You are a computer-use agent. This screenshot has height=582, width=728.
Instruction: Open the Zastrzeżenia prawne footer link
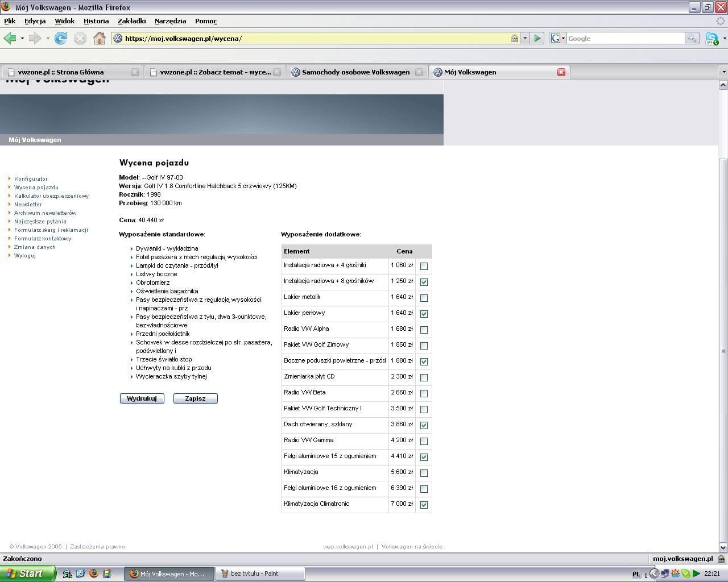[97, 547]
